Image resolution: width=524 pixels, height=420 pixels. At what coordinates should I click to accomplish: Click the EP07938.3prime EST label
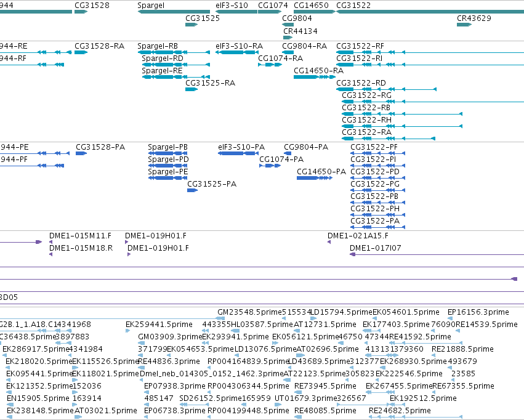pyautogui.click(x=175, y=386)
